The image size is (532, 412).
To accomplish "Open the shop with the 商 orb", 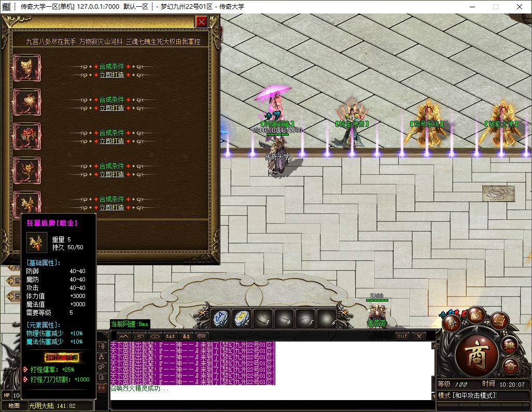I will click(477, 355).
